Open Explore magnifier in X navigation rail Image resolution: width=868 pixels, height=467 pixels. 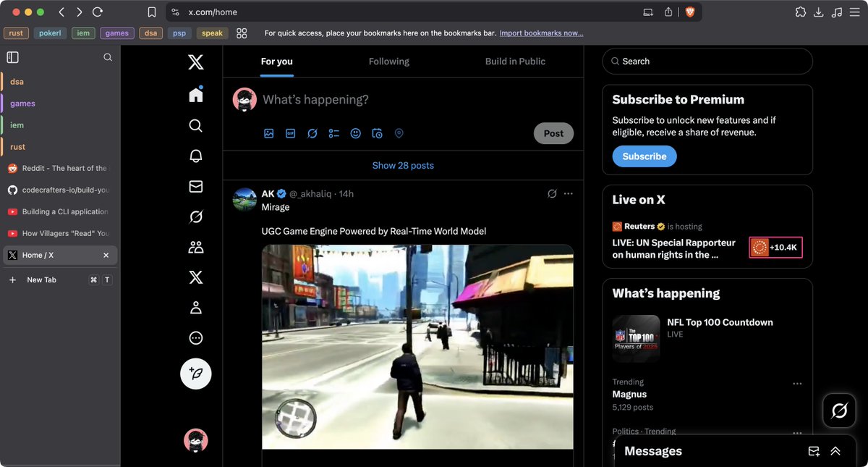click(x=195, y=125)
